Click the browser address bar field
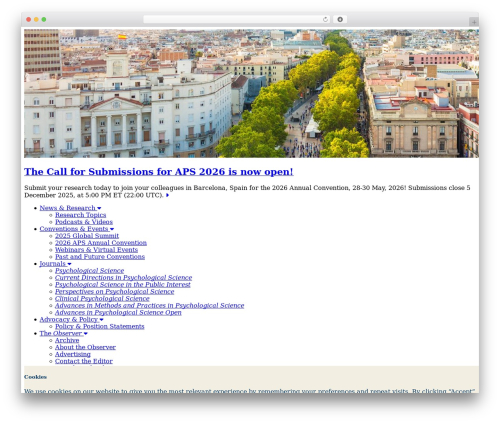Viewport: 500px width, 423px height. 236,20
